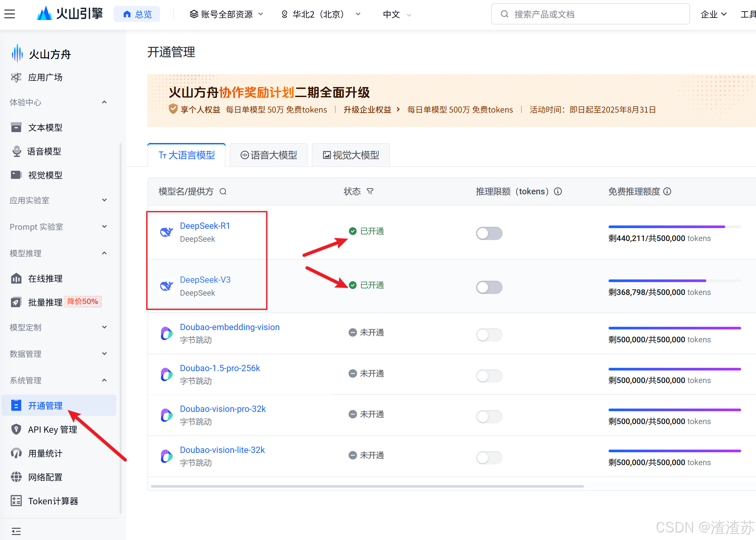Click the search magnifier icon in top bar
Image resolution: width=756 pixels, height=540 pixels.
click(x=505, y=14)
